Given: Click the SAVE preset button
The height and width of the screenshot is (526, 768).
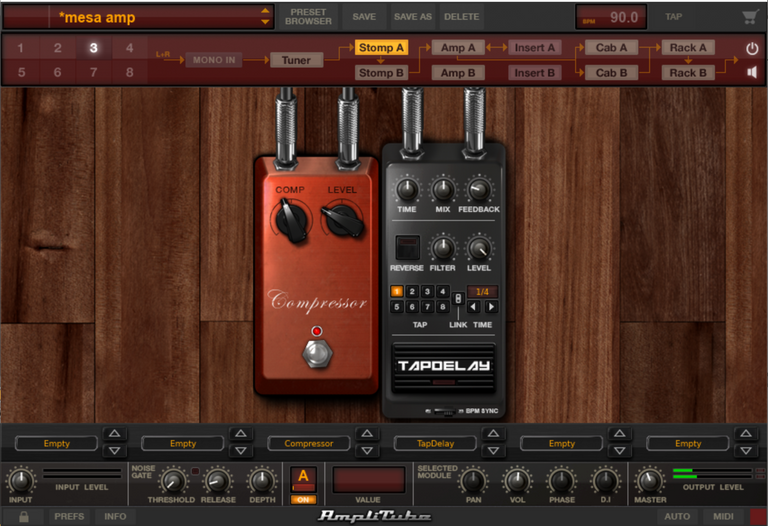Looking at the screenshot, I should pyautogui.click(x=364, y=17).
